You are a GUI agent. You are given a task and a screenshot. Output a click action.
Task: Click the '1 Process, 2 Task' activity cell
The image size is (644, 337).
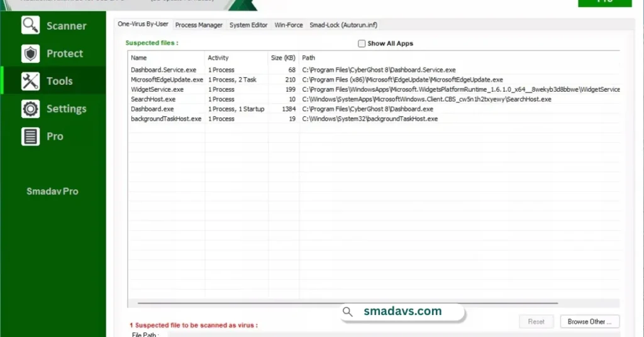coord(232,80)
